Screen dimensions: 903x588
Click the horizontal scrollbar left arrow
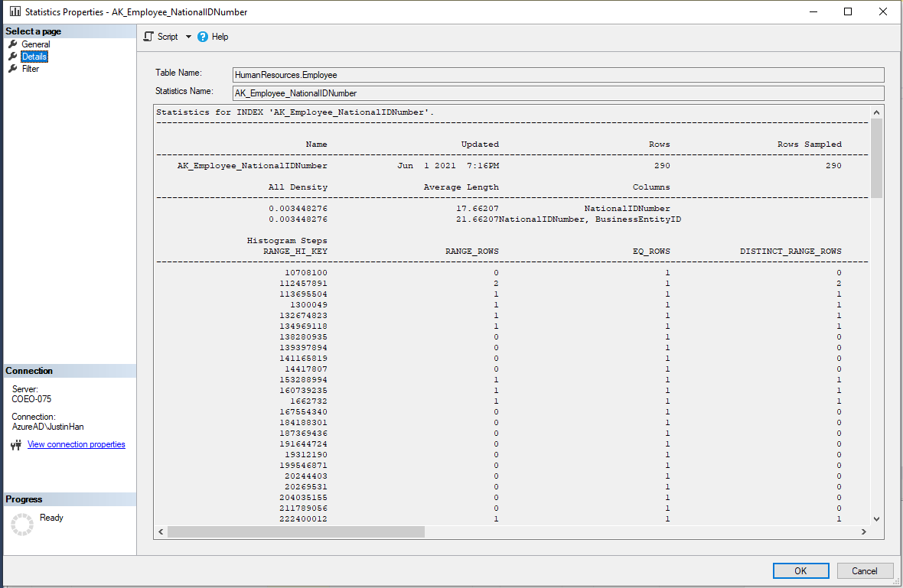coord(161,531)
